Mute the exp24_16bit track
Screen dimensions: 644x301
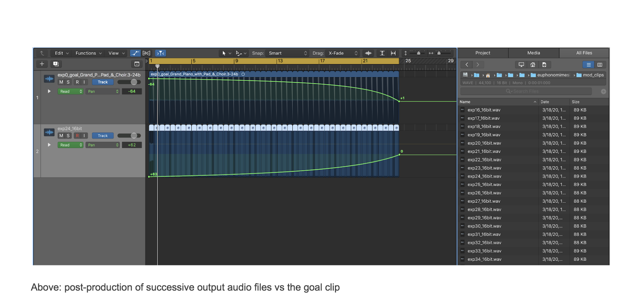(61, 136)
